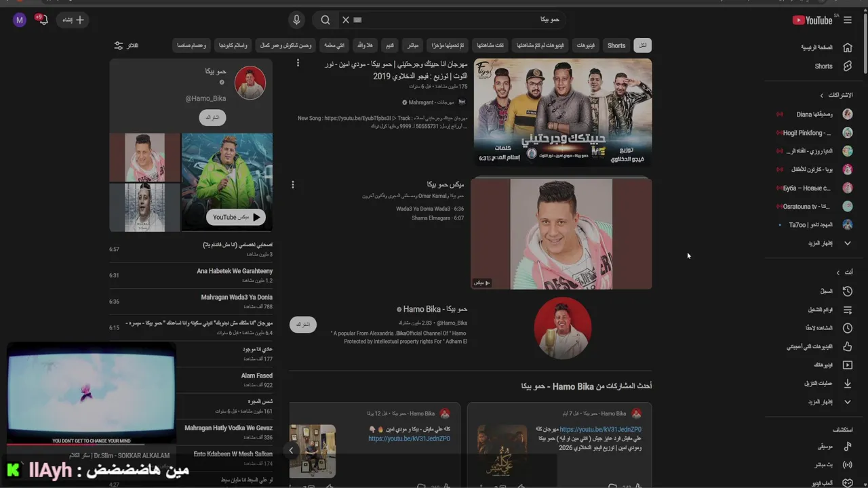Open the Diana subscription channel

814,115
